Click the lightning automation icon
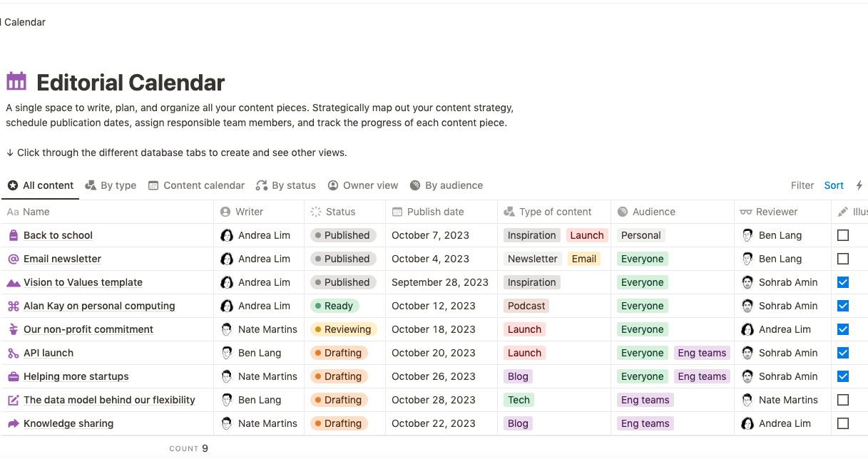 coord(859,185)
